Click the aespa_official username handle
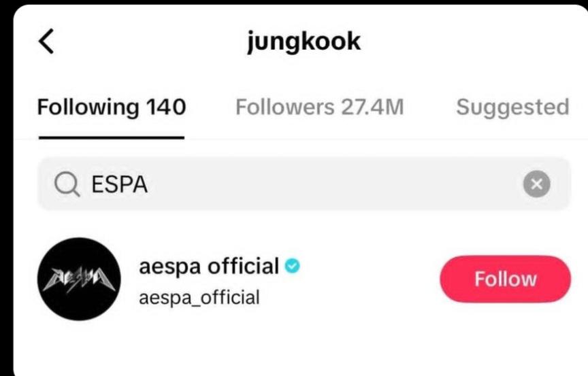The image size is (588, 376). click(199, 297)
